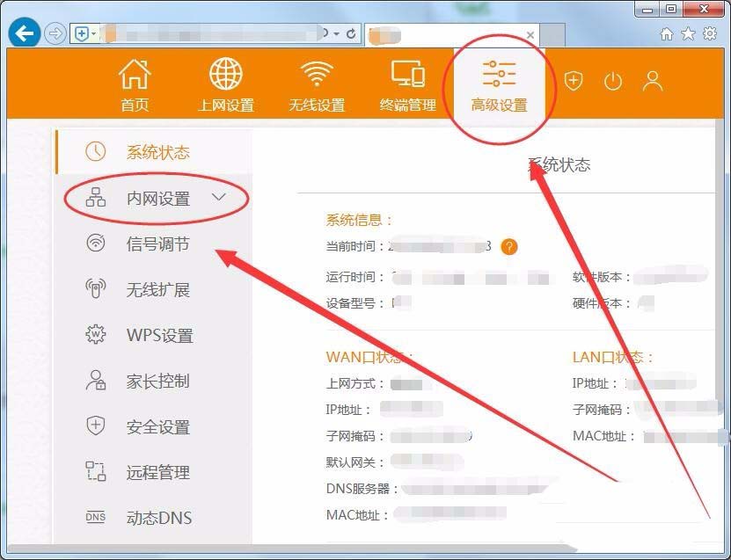Click the question mark beside 当前时间

pyautogui.click(x=508, y=247)
